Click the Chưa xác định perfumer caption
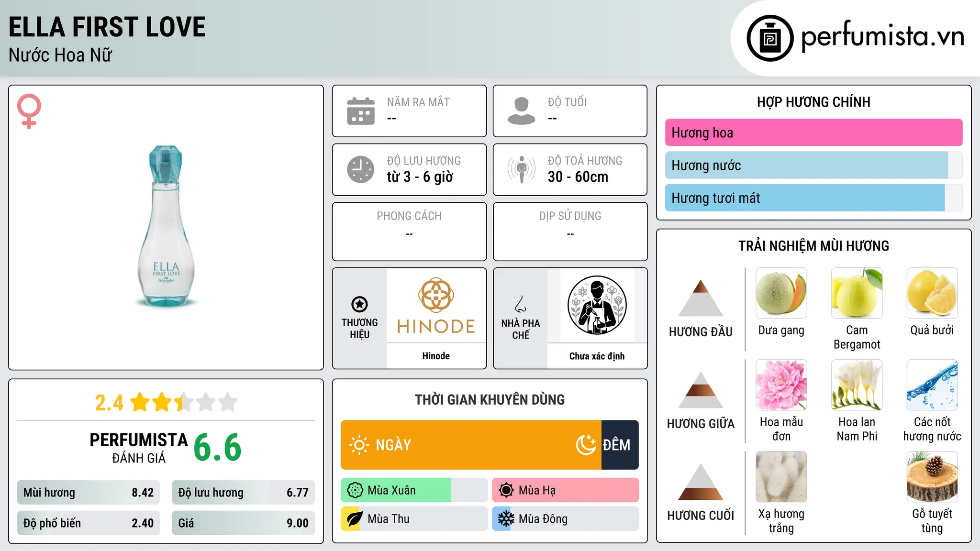The width and height of the screenshot is (980, 551). [x=597, y=356]
